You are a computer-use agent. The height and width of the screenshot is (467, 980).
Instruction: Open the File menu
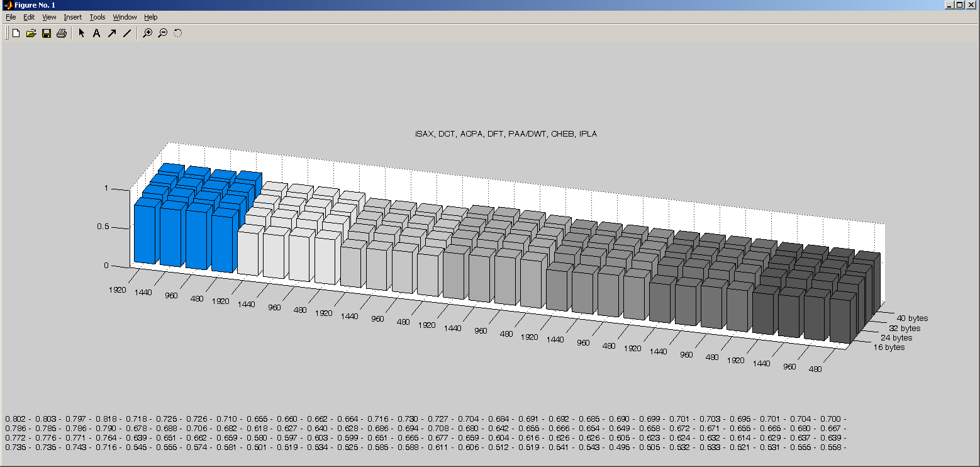11,17
